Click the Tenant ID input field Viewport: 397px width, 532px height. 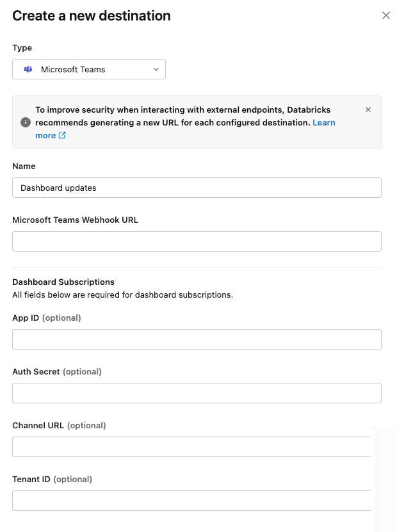191,501
